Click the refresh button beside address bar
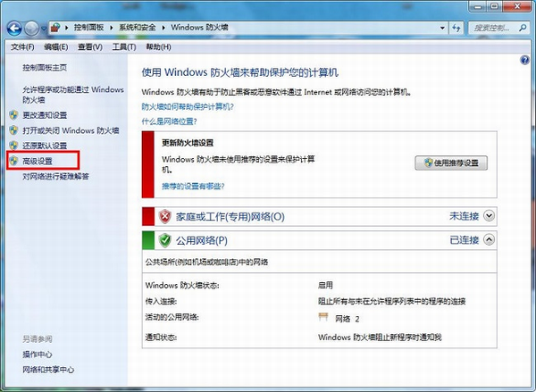The width and height of the screenshot is (536, 392). pyautogui.click(x=456, y=28)
